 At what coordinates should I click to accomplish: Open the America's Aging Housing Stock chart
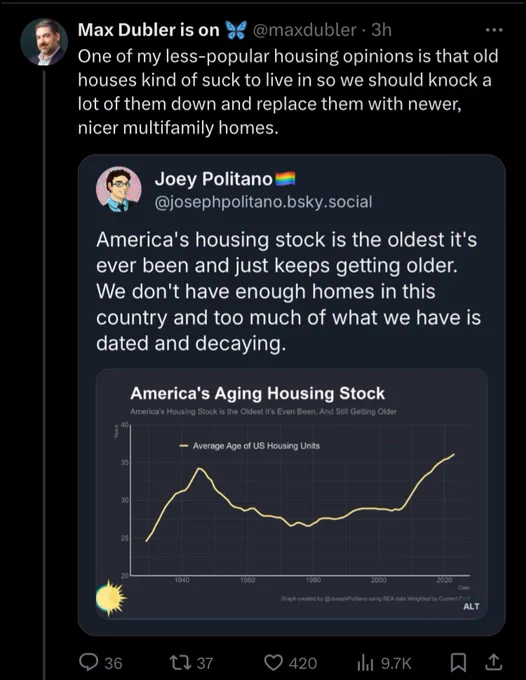[x=291, y=494]
